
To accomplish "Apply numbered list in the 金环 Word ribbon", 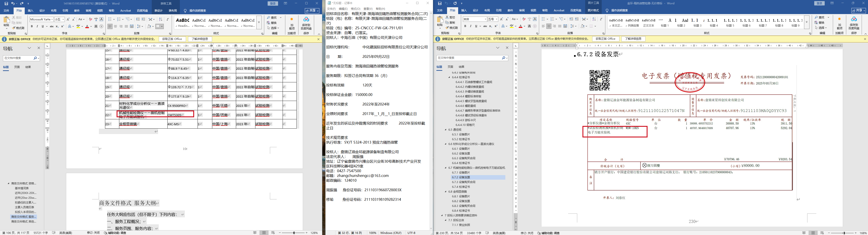I will [x=553, y=19].
